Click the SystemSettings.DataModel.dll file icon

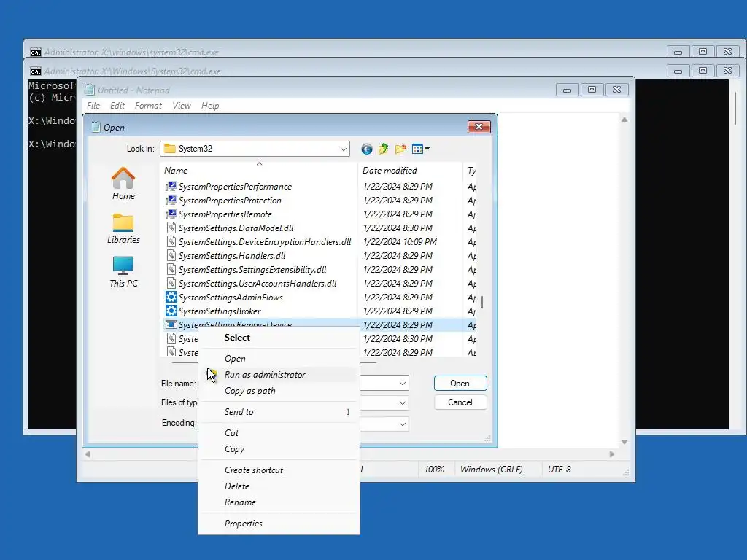tap(171, 227)
